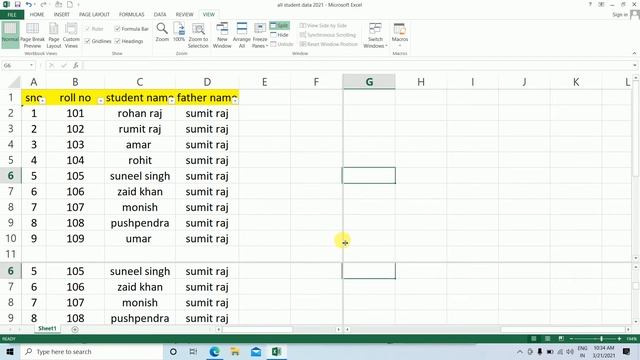Click the zoom slider handle
This screenshot has height=360, width=640.
click(601, 339)
